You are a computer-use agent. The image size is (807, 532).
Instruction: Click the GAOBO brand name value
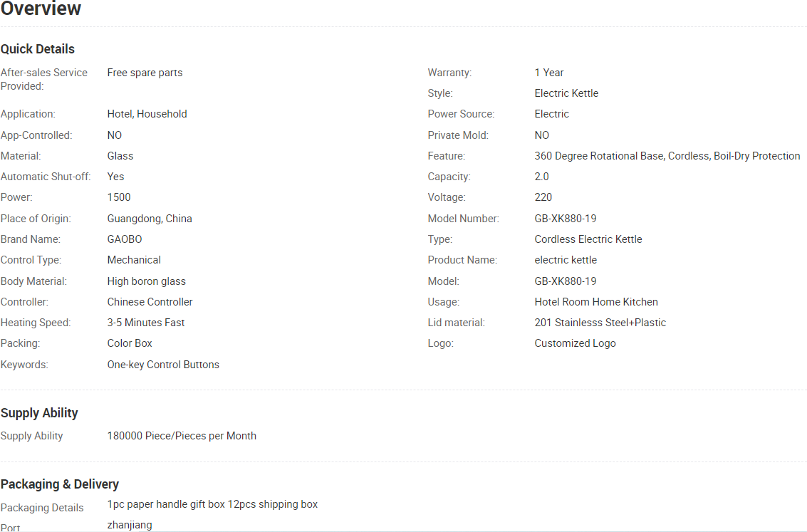[125, 239]
